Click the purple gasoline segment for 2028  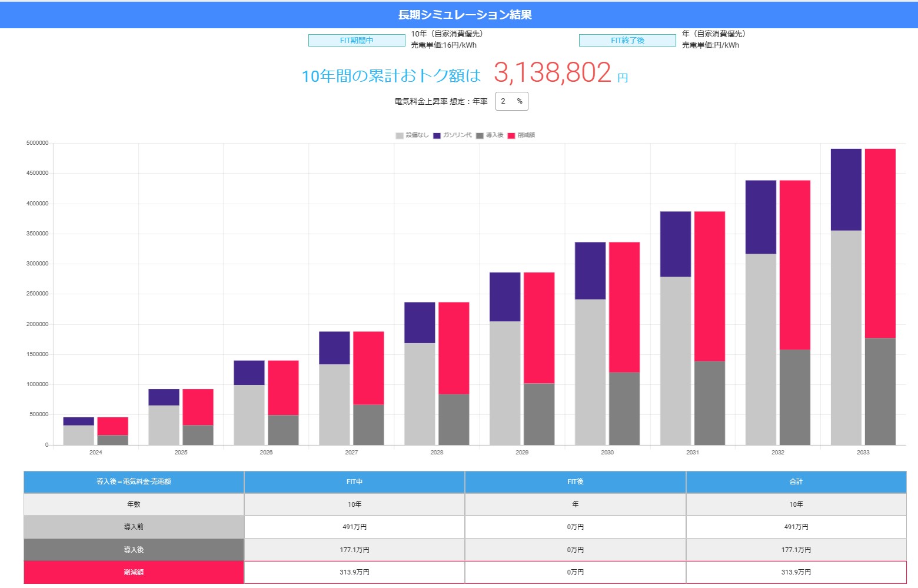pyautogui.click(x=420, y=323)
